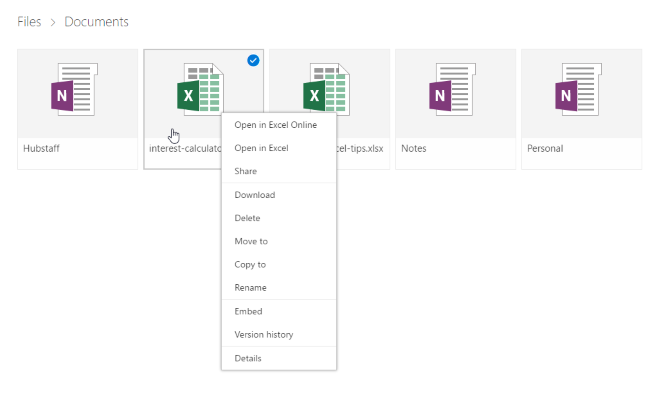Image resolution: width=670 pixels, height=418 pixels.
Task: Click the Notes OneNote notebook icon
Action: point(454,94)
